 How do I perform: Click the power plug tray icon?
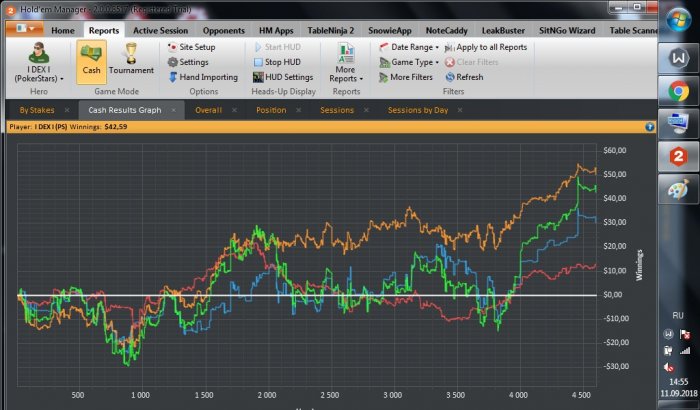[668, 351]
